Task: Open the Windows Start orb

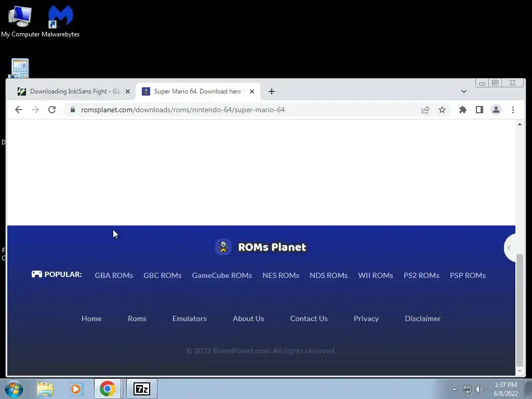Action: 14,389
